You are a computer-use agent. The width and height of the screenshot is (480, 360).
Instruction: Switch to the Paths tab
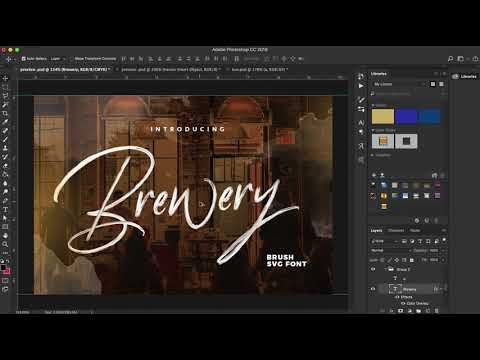tap(415, 230)
